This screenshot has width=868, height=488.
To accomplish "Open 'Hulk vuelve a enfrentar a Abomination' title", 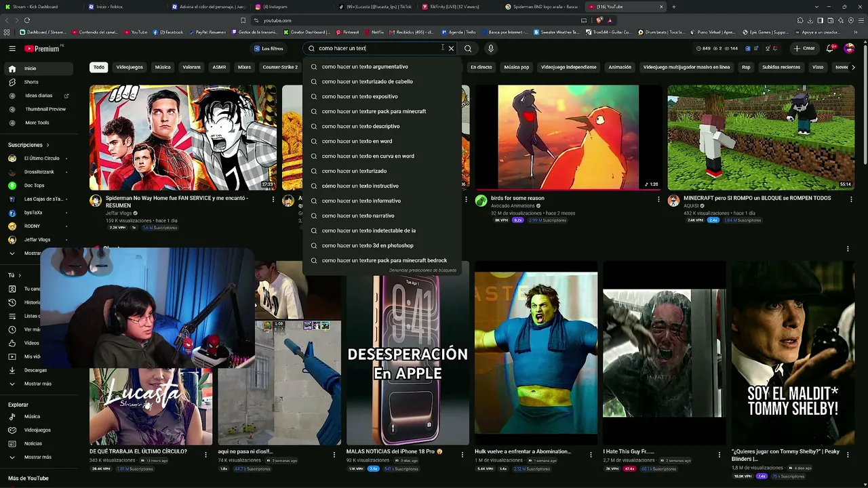I will point(523,451).
